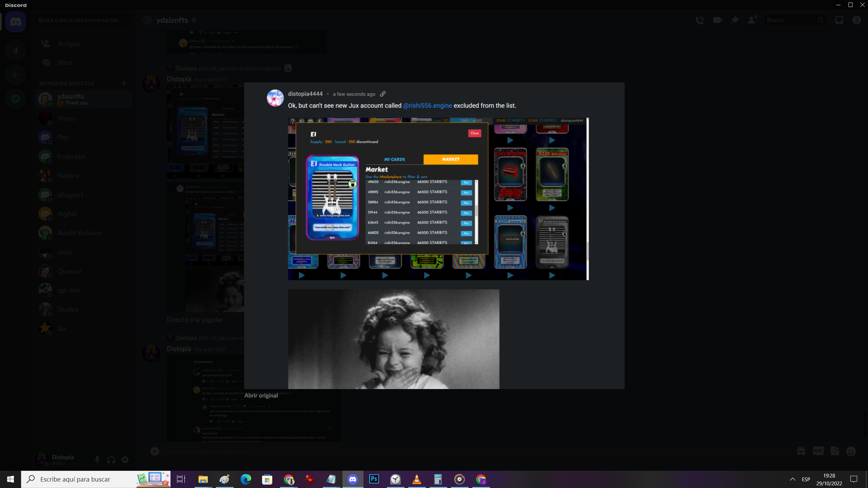
Task: Click the taskbar clock showing 19:28
Action: pos(829,479)
